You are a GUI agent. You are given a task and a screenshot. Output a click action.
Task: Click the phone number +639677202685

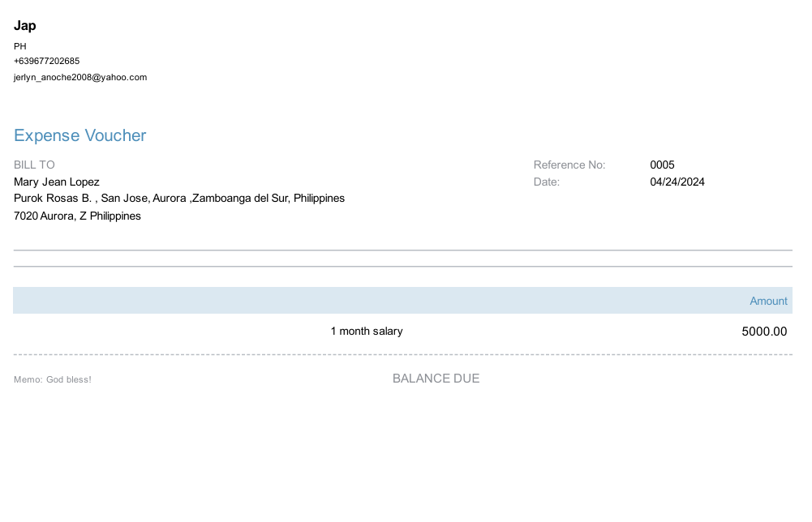(x=46, y=61)
